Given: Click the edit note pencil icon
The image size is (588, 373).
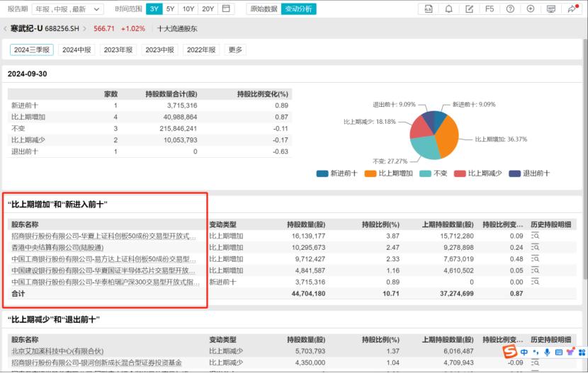Looking at the screenshot, I should click(x=469, y=8).
